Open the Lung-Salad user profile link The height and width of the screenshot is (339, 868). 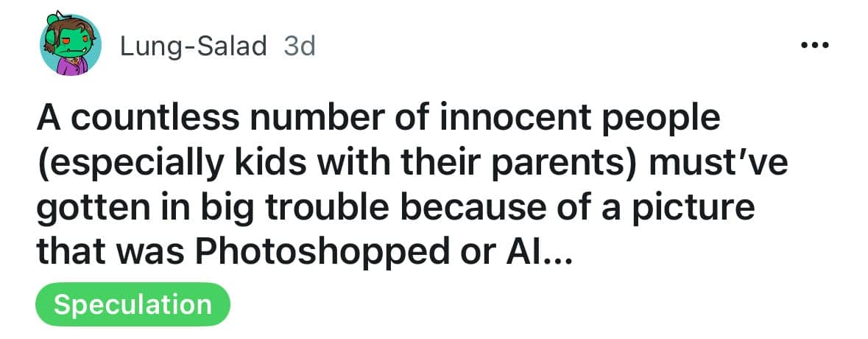(194, 46)
